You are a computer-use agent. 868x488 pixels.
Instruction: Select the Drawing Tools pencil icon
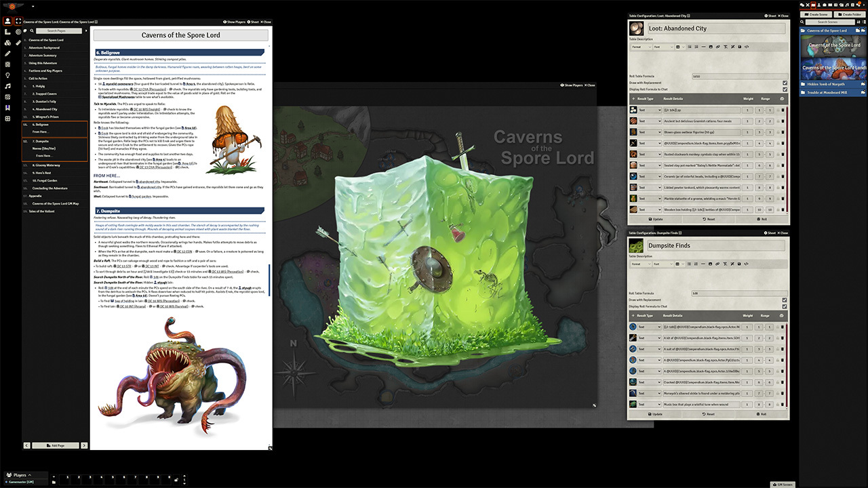8,53
